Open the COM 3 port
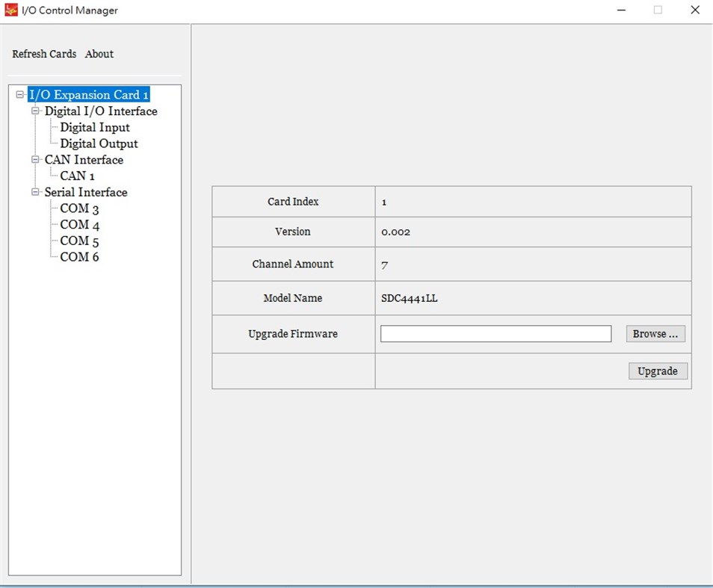 [x=79, y=208]
